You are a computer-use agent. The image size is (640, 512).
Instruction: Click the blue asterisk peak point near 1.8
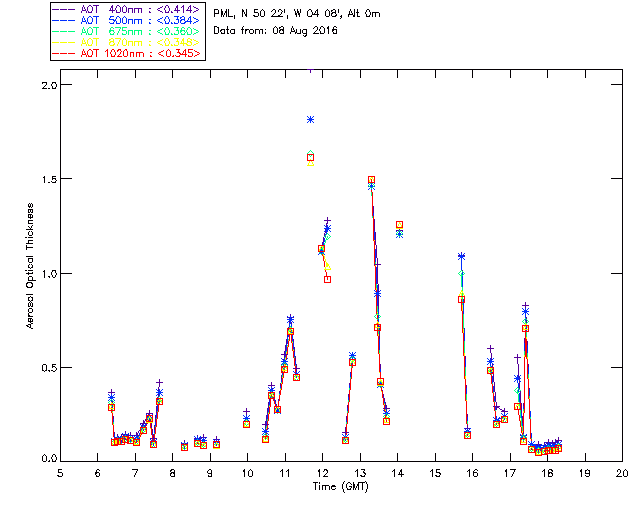(311, 120)
